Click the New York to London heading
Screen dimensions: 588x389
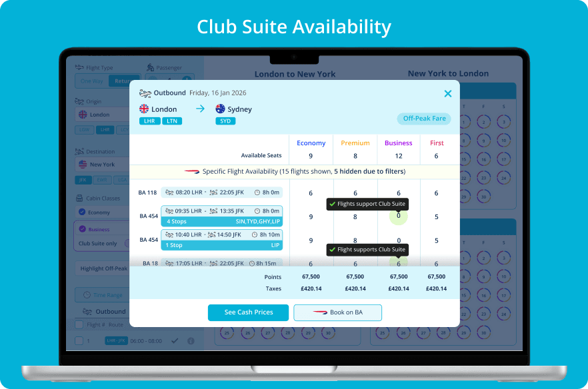click(448, 73)
